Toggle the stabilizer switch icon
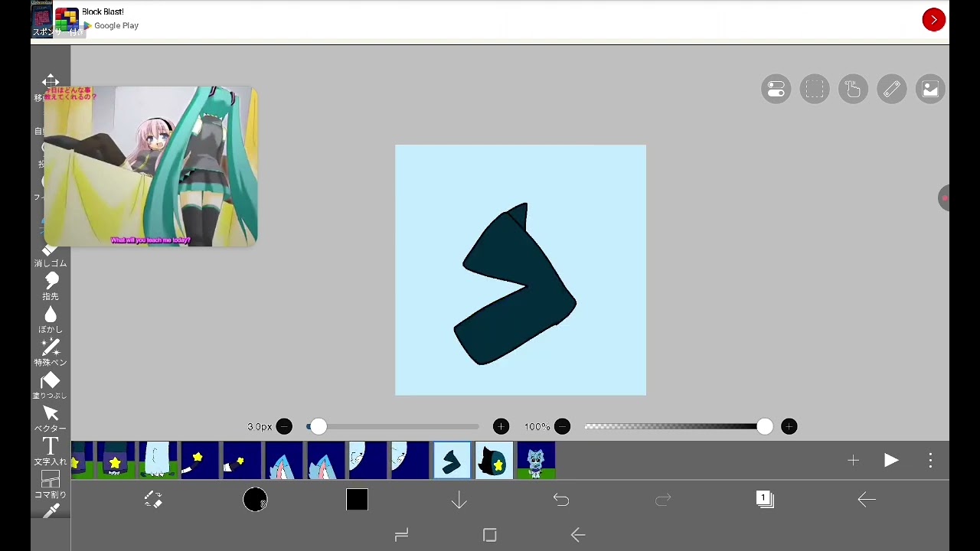Viewport: 980px width, 551px height. coord(776,90)
